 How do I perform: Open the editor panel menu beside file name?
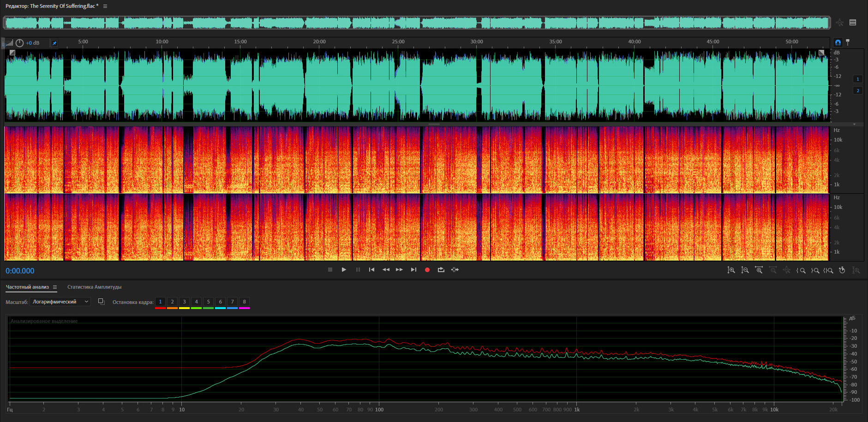coord(105,6)
